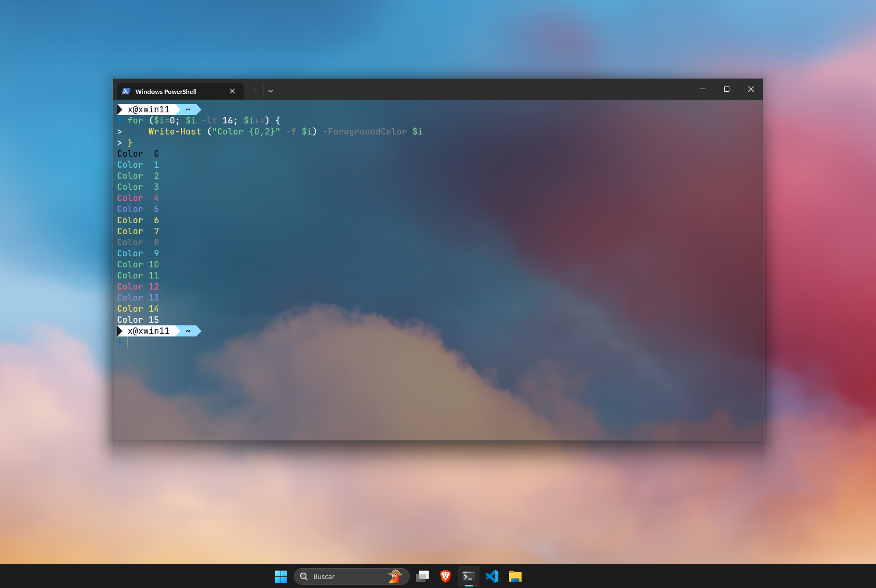Close the terminal window

[750, 89]
